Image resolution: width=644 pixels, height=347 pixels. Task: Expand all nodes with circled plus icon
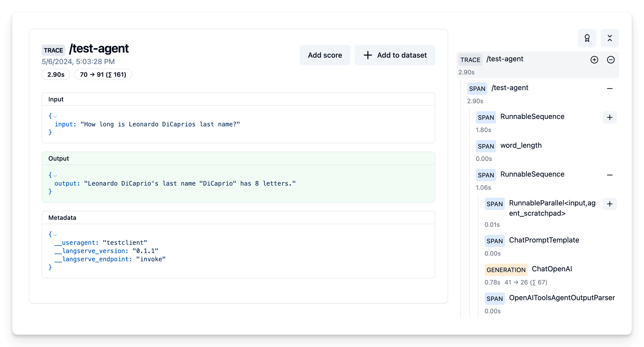pos(594,60)
